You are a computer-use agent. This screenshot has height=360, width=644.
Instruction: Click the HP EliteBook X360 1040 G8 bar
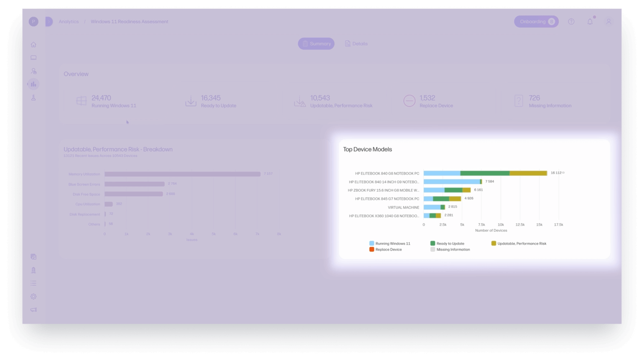pos(432,215)
